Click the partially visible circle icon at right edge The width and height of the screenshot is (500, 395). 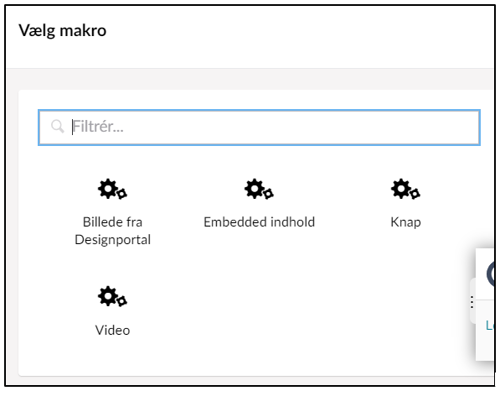click(x=490, y=274)
